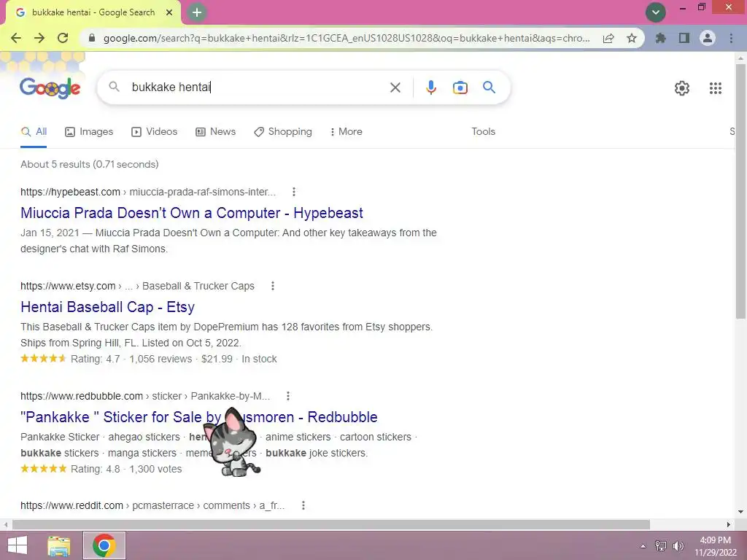
Task: Expand the More search categories
Action: (x=346, y=132)
